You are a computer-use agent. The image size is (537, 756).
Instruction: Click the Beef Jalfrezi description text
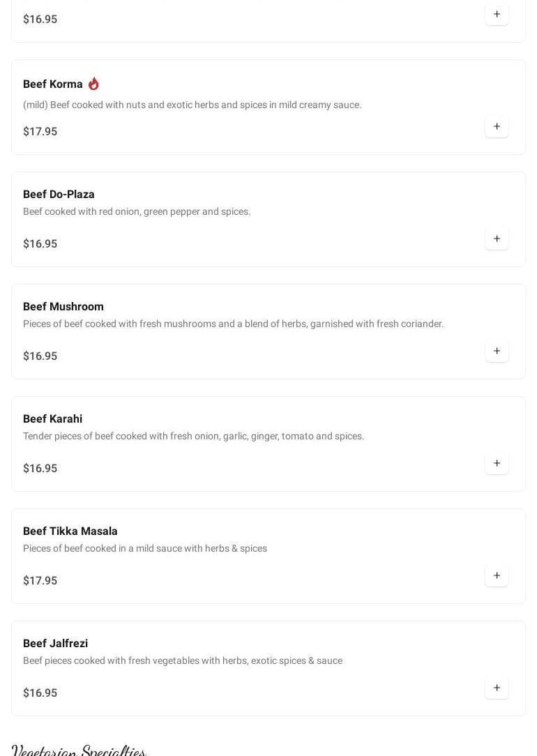183,660
